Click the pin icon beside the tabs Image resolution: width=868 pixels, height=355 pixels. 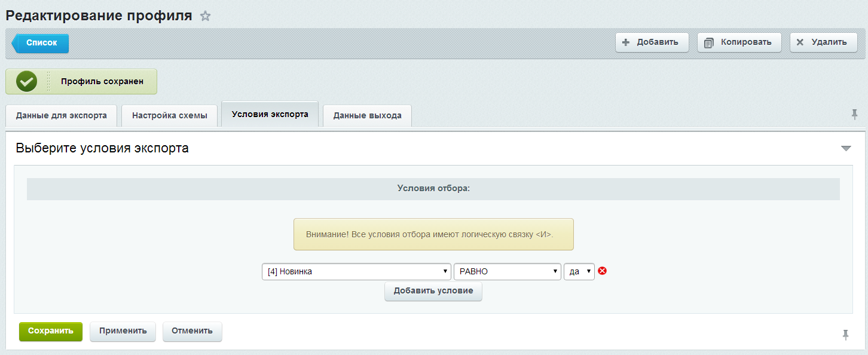tap(854, 114)
